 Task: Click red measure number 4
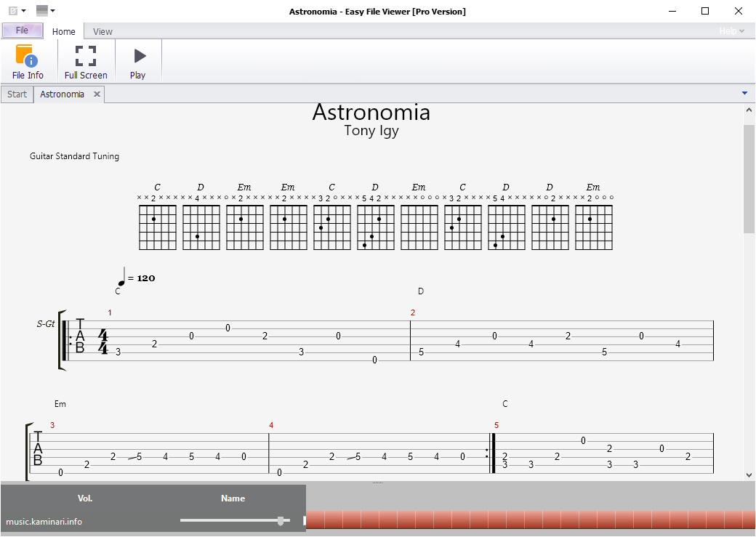pos(271,425)
